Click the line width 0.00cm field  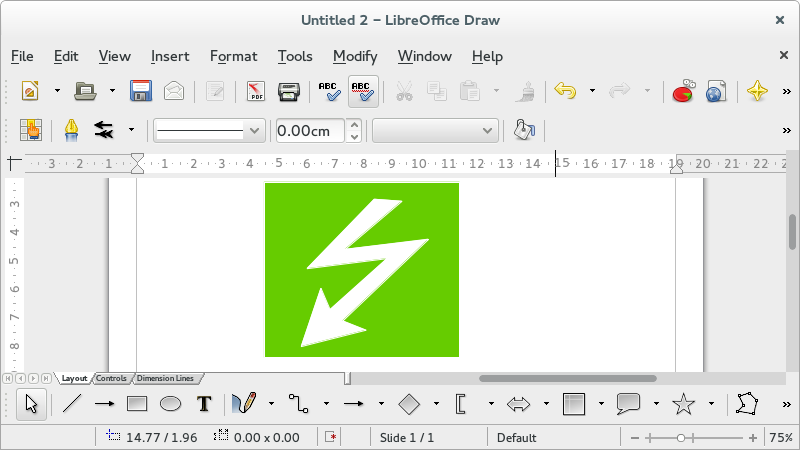pos(310,131)
